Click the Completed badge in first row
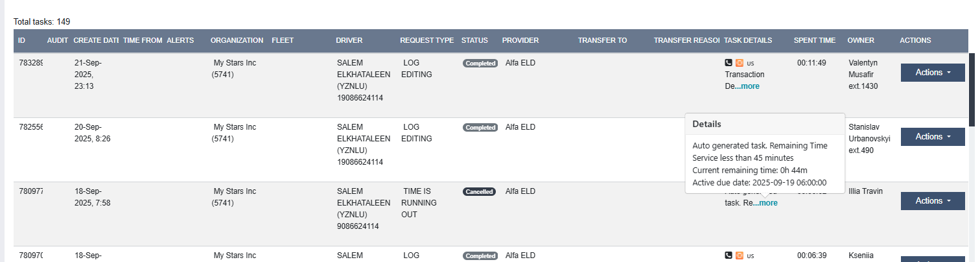This screenshot has width=980, height=262. click(480, 64)
